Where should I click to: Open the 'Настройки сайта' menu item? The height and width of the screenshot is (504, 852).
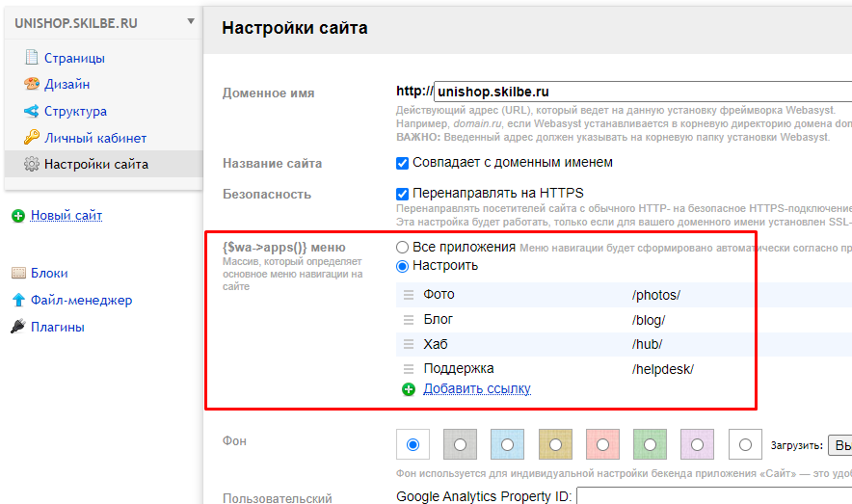pos(95,164)
